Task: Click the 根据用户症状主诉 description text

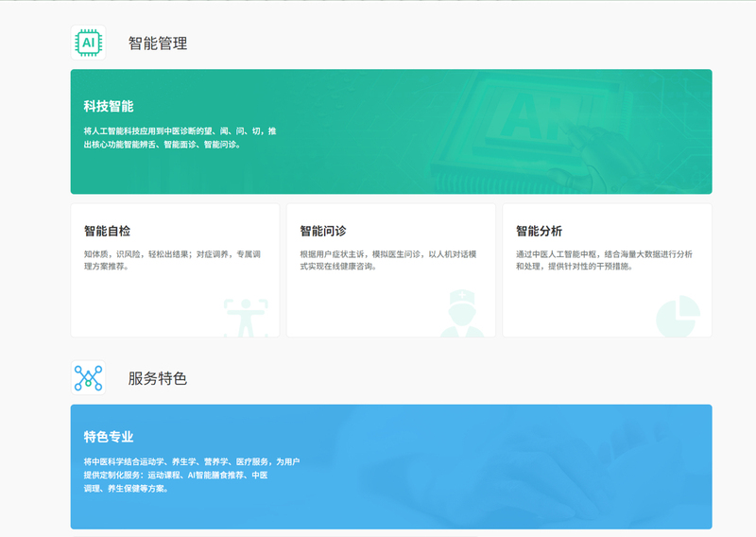Action: 388,260
